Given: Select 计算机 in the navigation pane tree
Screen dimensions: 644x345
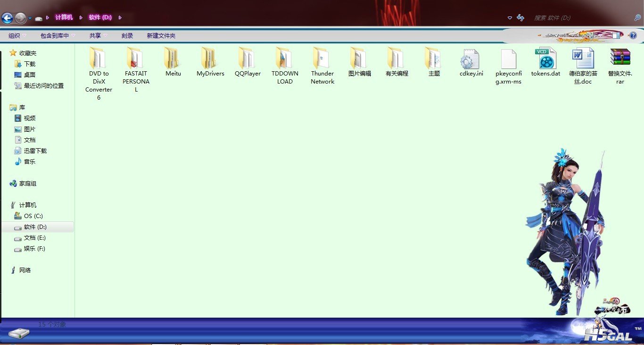Looking at the screenshot, I should point(23,205).
